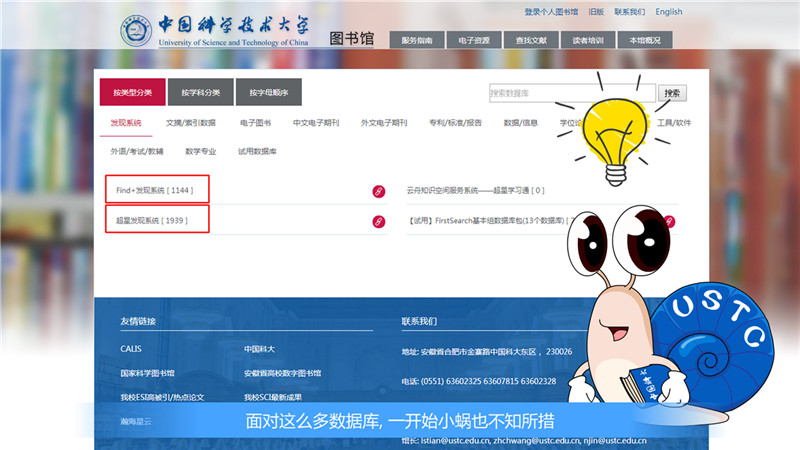This screenshot has height=450, width=800.
Task: Select the 按学科分类 tab
Action: (201, 92)
